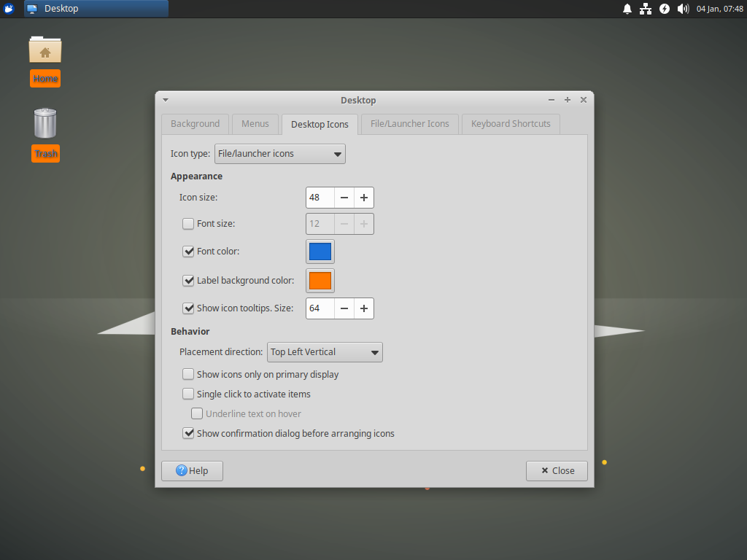Click the notification bell icon
Viewport: 747px width, 560px height.
tap(627, 8)
